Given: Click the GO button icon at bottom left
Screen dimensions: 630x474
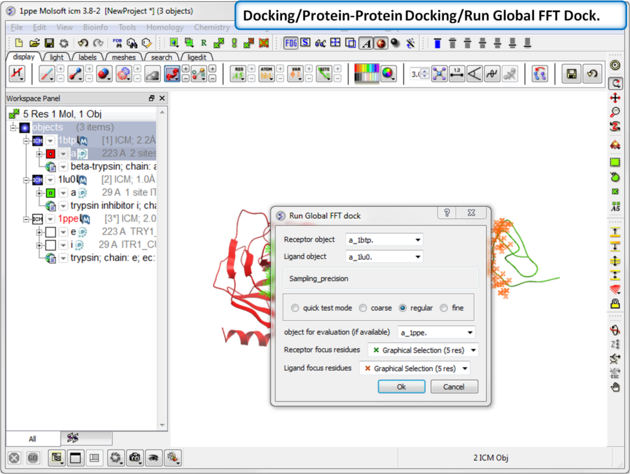Looking at the screenshot, I should pyautogui.click(x=33, y=458).
